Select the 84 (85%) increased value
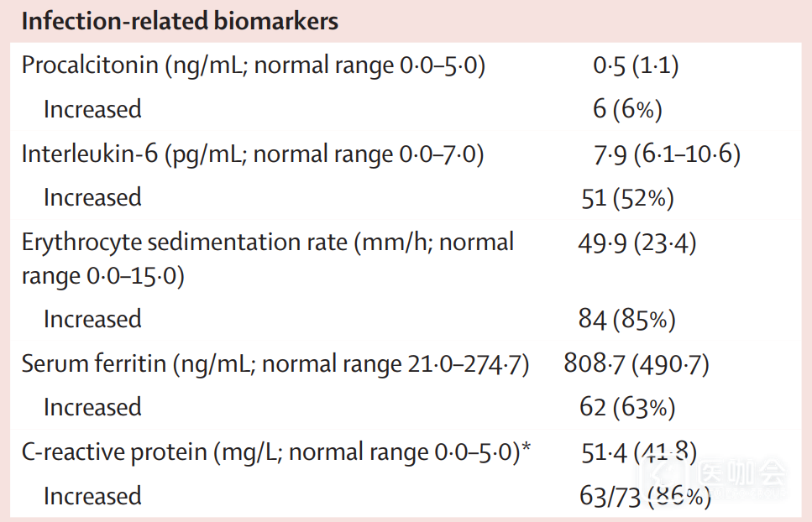 click(x=627, y=320)
